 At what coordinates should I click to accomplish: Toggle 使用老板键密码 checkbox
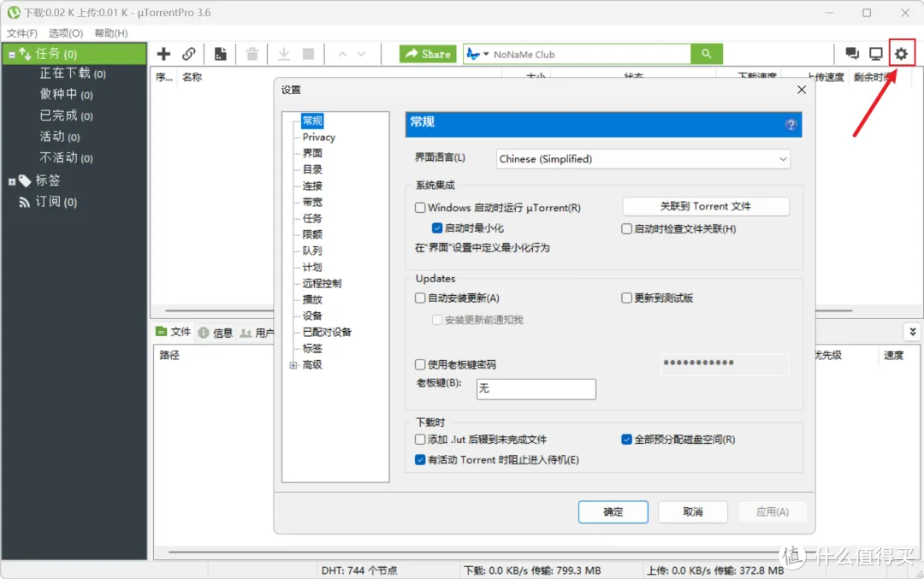(420, 364)
